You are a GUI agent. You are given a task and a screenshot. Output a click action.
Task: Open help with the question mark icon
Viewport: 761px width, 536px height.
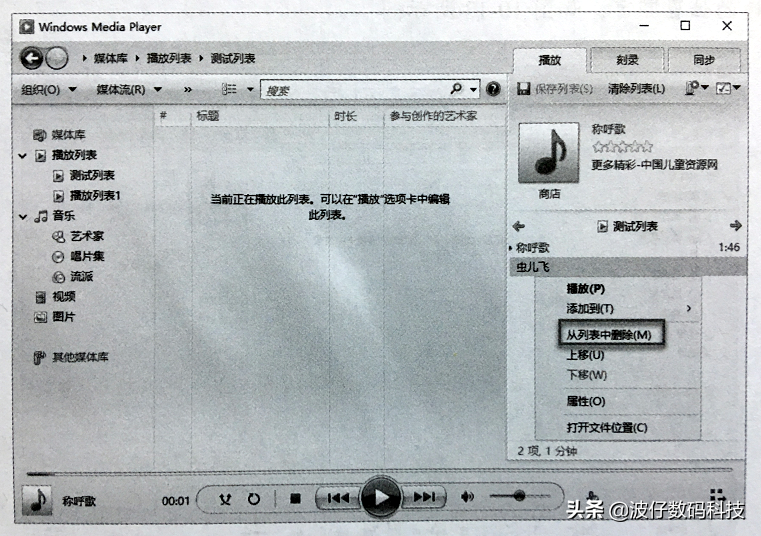click(493, 89)
